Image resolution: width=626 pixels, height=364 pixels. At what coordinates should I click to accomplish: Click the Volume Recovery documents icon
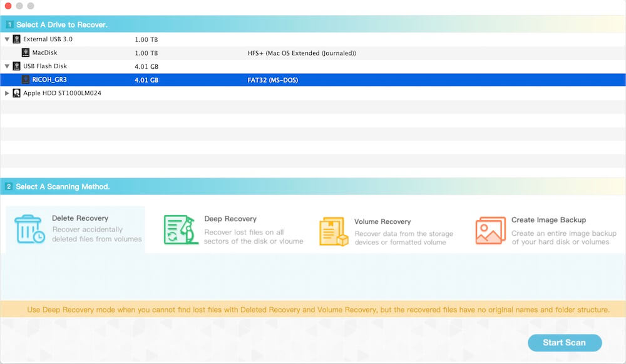pyautogui.click(x=334, y=231)
